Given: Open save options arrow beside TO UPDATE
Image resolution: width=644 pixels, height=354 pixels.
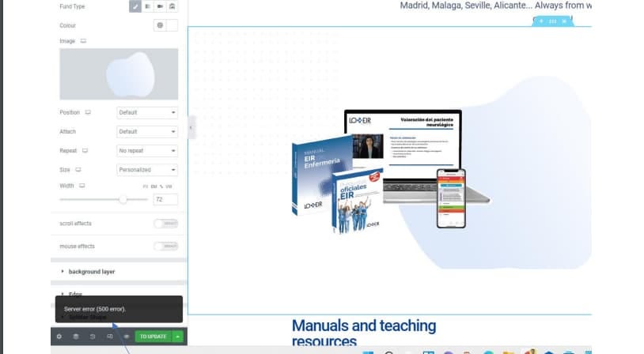Looking at the screenshot, I should point(178,337).
